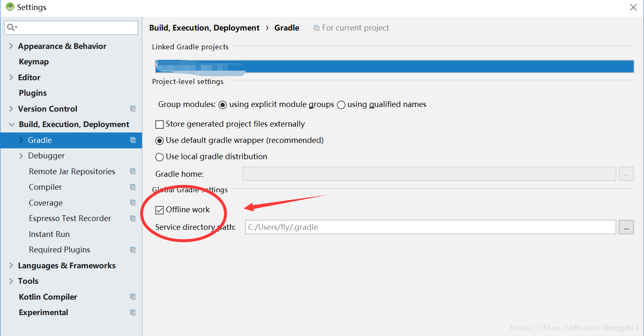Select the highlighted linked Gradle project row
This screenshot has height=336, width=644.
395,66
